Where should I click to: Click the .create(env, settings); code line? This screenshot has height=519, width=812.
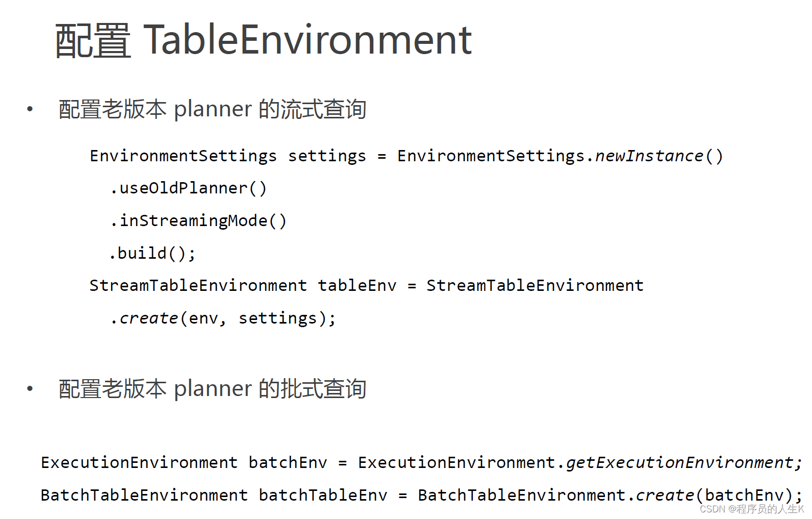(223, 318)
